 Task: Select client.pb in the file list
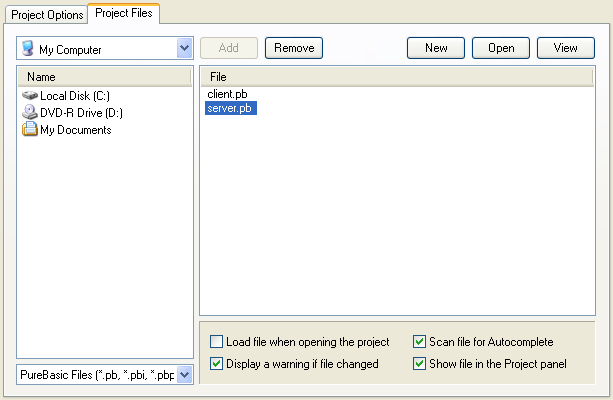(227, 94)
